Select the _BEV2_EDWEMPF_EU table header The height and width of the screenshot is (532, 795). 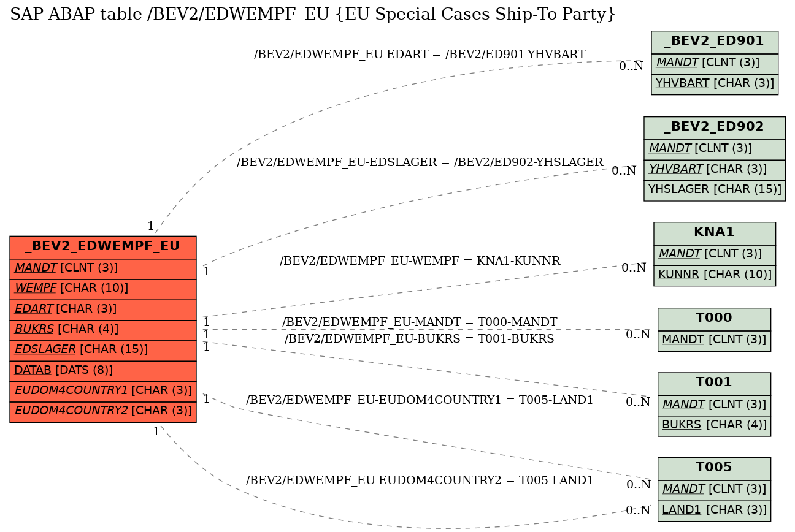tap(103, 246)
